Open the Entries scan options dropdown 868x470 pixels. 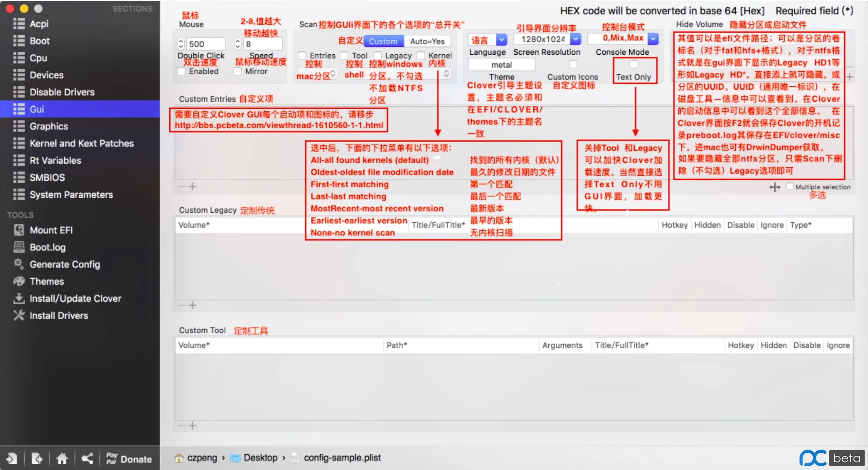[x=333, y=73]
